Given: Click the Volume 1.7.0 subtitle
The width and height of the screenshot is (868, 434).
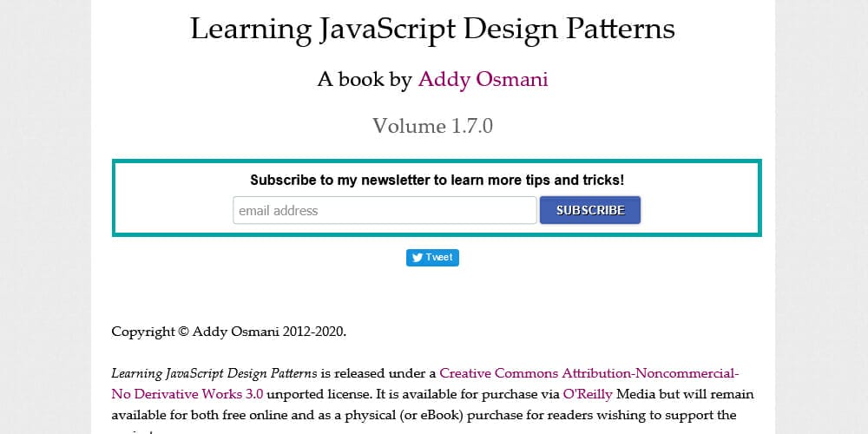Looking at the screenshot, I should (x=432, y=126).
